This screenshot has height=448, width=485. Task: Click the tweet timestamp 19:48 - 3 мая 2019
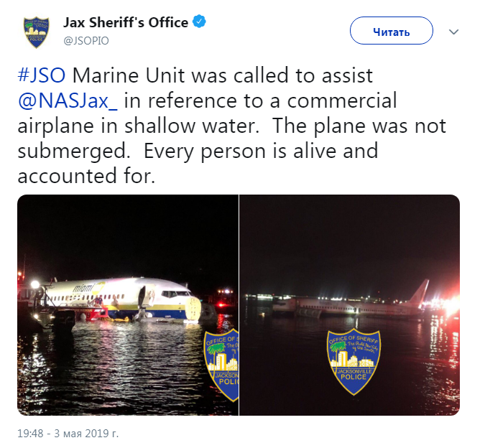click(x=68, y=434)
